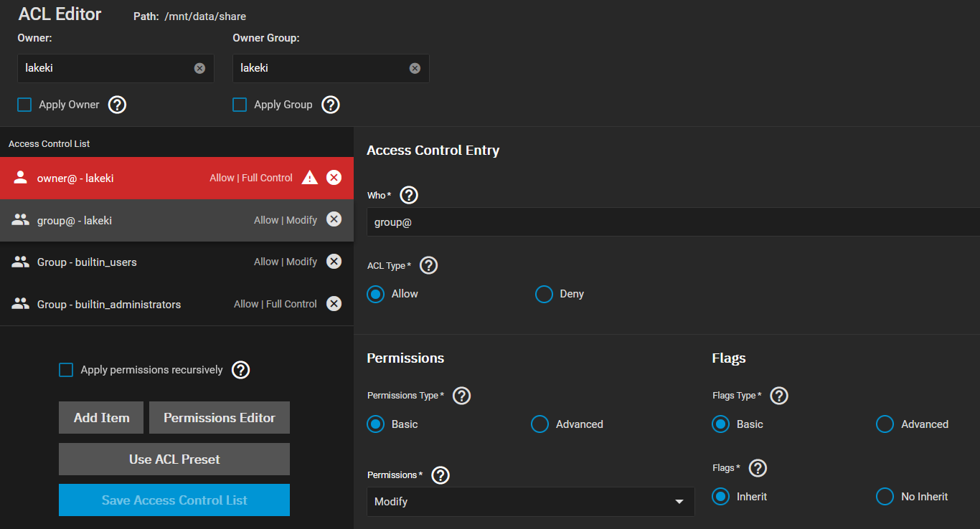Click Allow | Modify on builtin_users row
This screenshot has height=529, width=980.
pos(286,262)
